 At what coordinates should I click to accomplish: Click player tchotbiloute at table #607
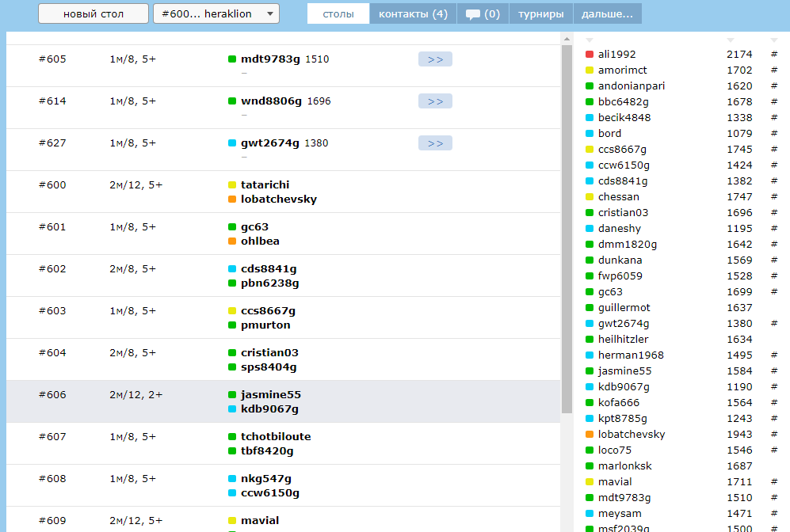[276, 436]
